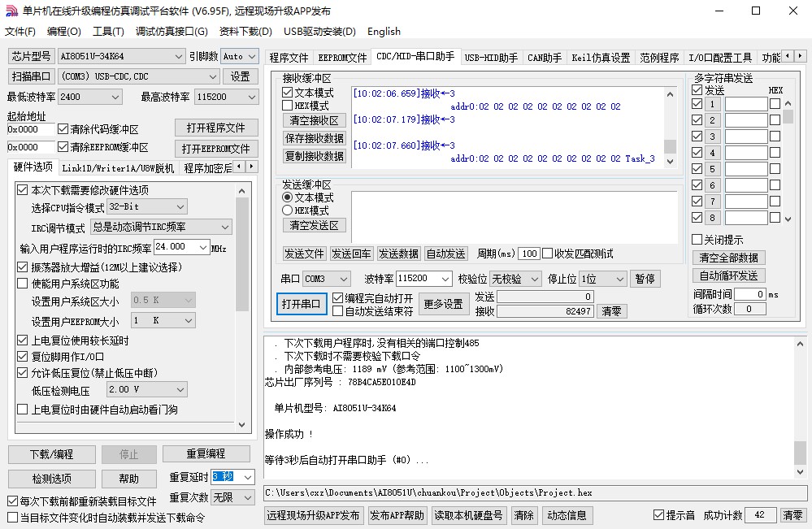Toggle 提示音 checkbox
812x529 pixels.
[x=658, y=515]
